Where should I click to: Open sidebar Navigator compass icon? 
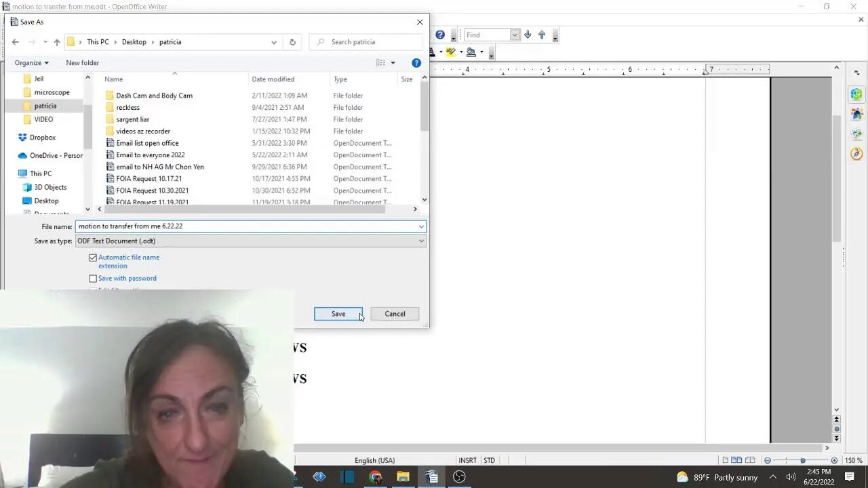point(856,154)
